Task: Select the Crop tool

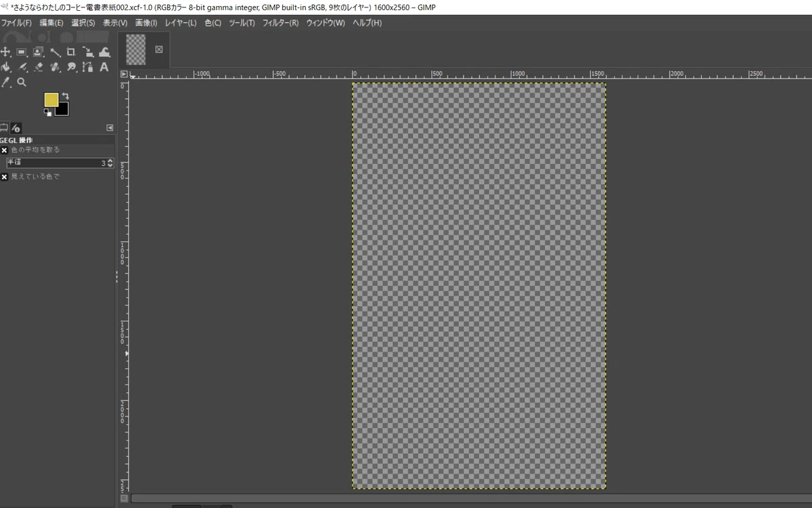Action: pyautogui.click(x=71, y=51)
